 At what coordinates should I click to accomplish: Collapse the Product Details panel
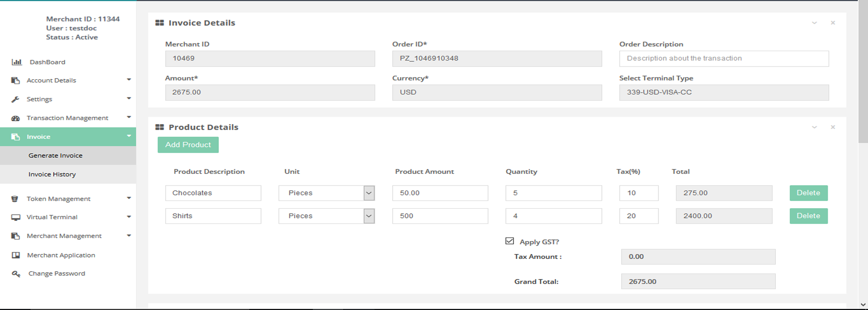(x=814, y=127)
